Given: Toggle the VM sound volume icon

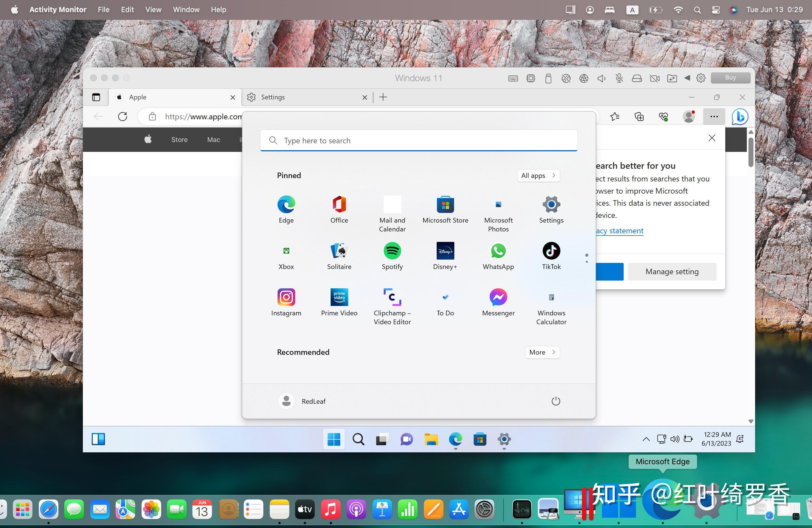Looking at the screenshot, I should coord(602,78).
